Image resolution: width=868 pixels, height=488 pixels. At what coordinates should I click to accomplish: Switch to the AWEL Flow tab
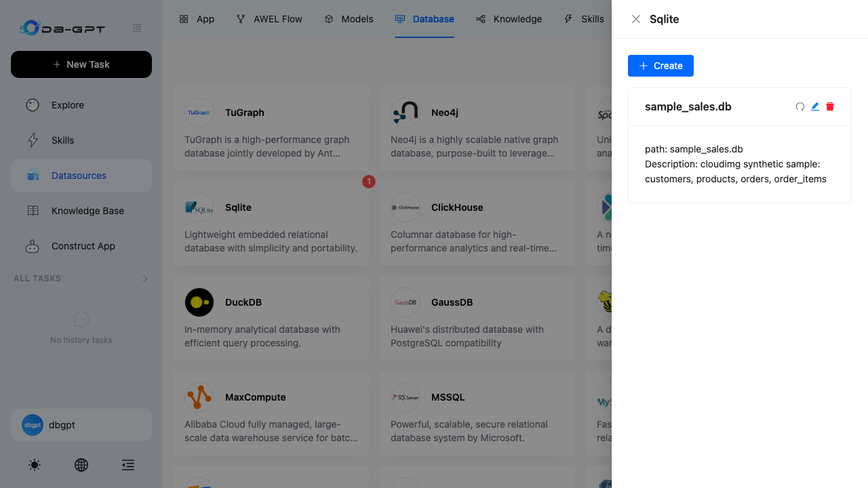coord(269,19)
